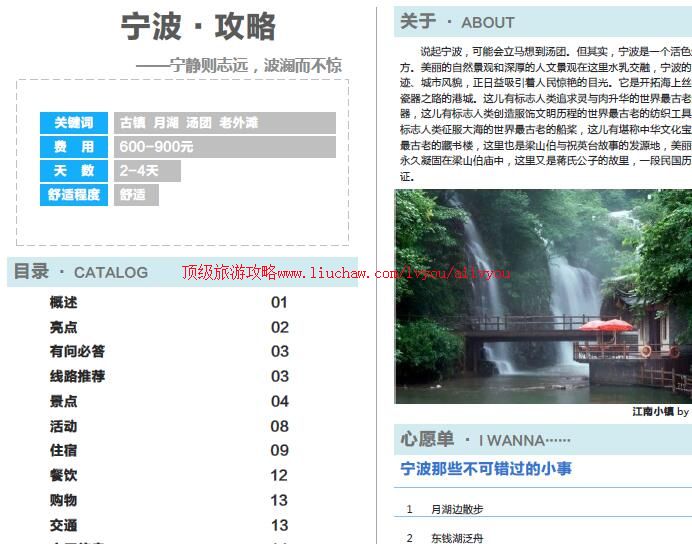Select wish list item 月湖边散步
This screenshot has width=692, height=544.
click(x=456, y=509)
